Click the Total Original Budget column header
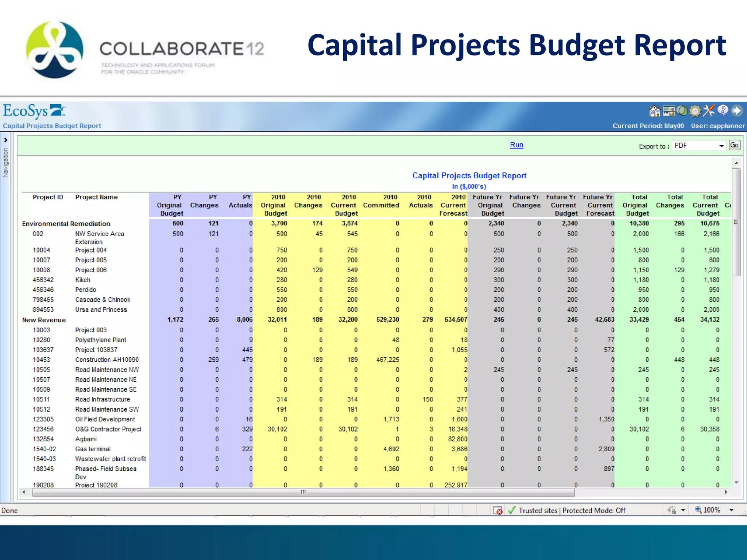Image resolution: width=747 pixels, height=560 pixels. click(636, 205)
